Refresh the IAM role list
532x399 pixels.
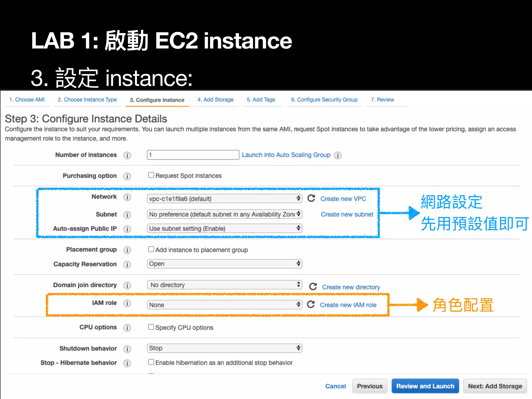[x=311, y=304]
